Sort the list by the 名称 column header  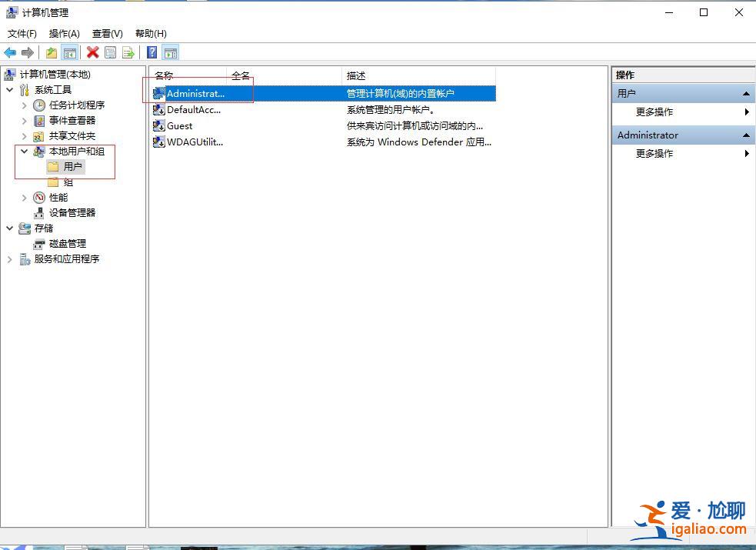(164, 75)
